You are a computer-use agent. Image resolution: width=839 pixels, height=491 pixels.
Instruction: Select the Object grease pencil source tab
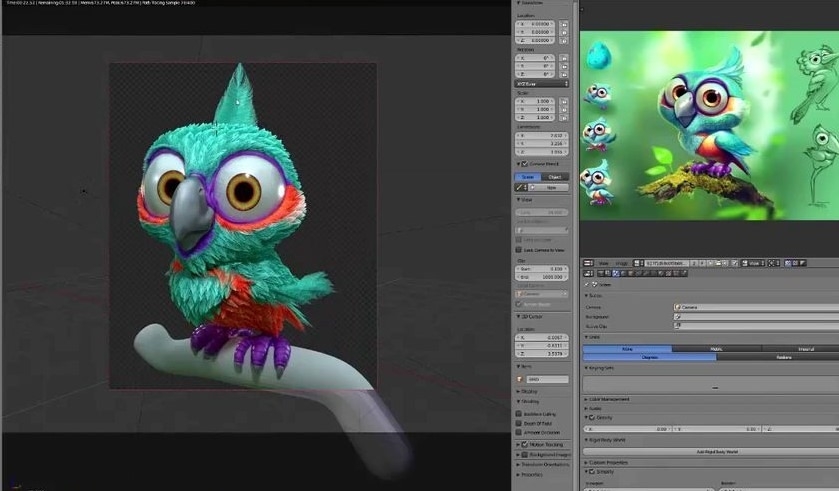click(x=555, y=177)
